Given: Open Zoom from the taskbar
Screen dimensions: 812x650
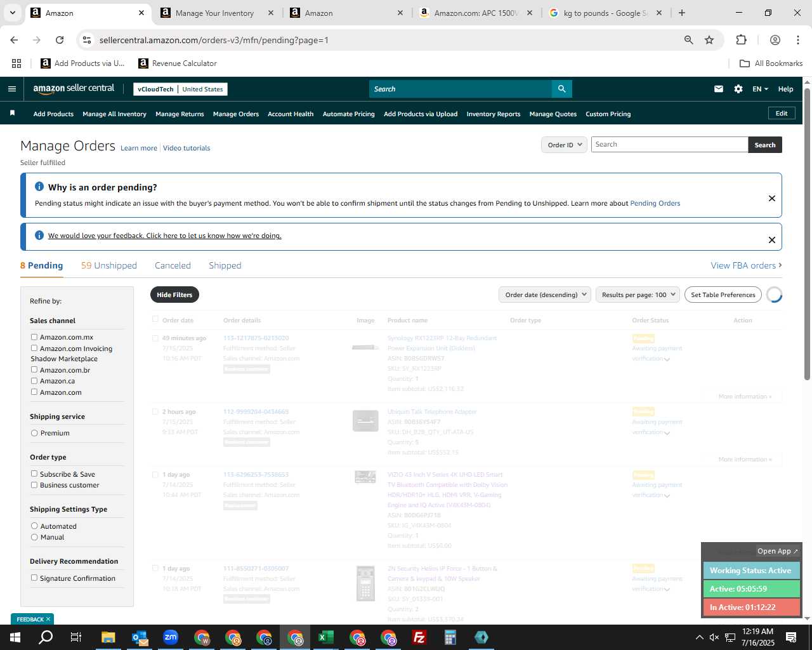Looking at the screenshot, I should [170, 637].
